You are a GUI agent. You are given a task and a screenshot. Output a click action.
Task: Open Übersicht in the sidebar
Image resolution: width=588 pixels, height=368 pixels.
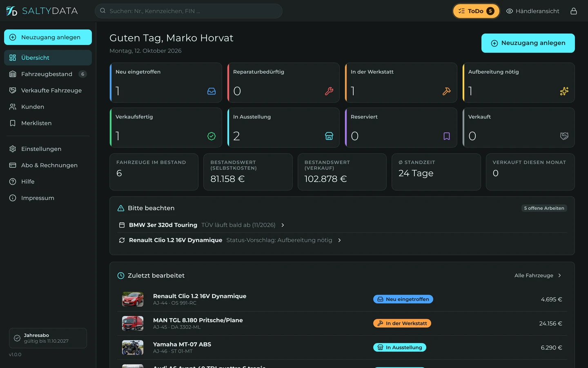coord(48,58)
